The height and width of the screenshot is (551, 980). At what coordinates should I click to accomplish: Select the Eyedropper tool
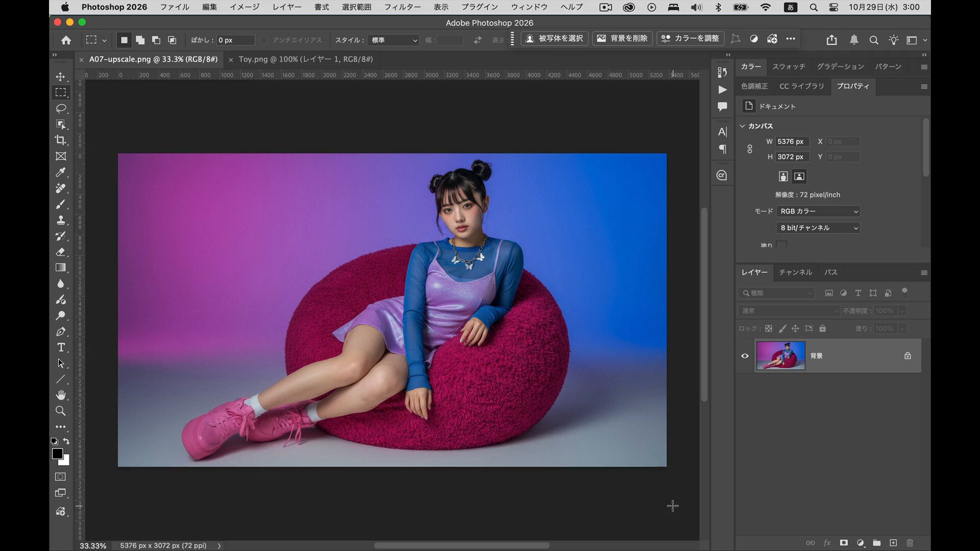click(x=61, y=172)
